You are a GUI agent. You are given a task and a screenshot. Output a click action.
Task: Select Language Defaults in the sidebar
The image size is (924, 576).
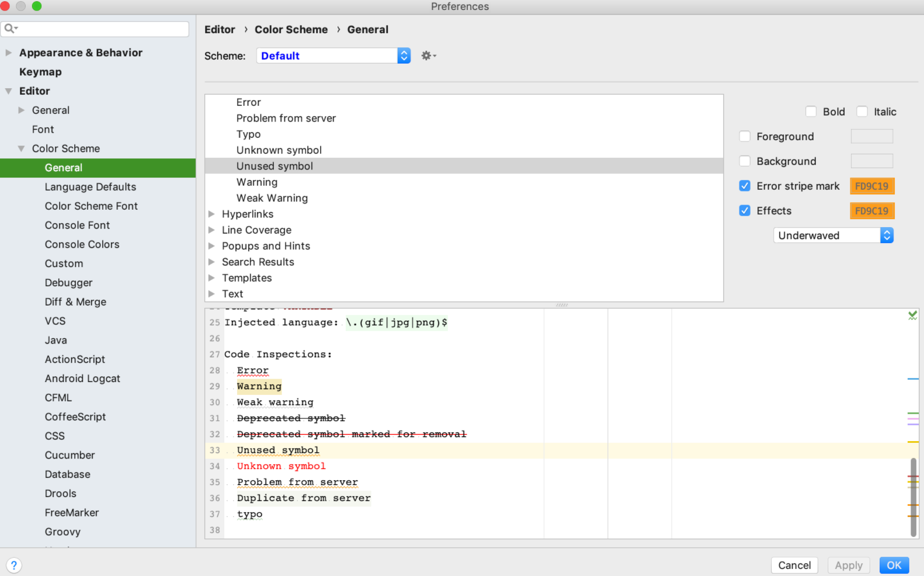[x=91, y=187]
